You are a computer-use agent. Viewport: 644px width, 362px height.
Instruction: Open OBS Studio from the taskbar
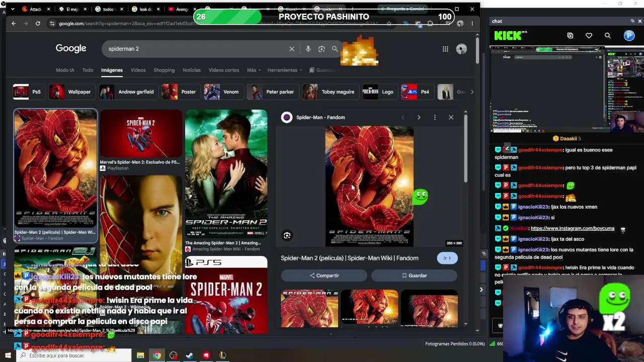(174, 355)
